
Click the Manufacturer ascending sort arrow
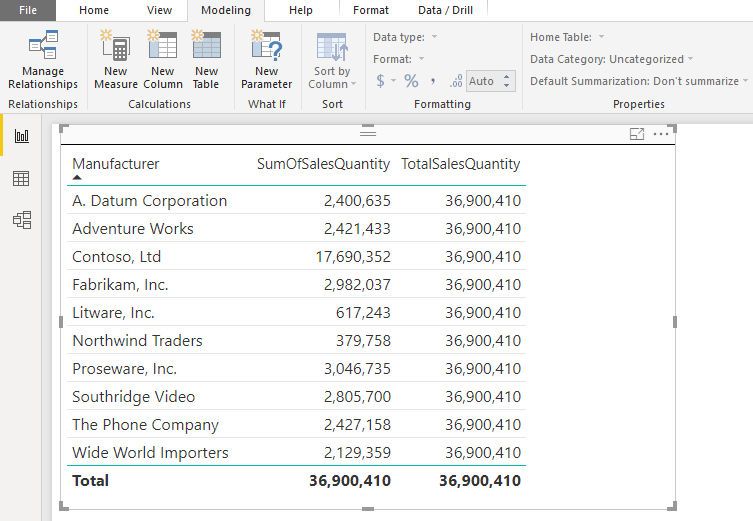(x=77, y=178)
